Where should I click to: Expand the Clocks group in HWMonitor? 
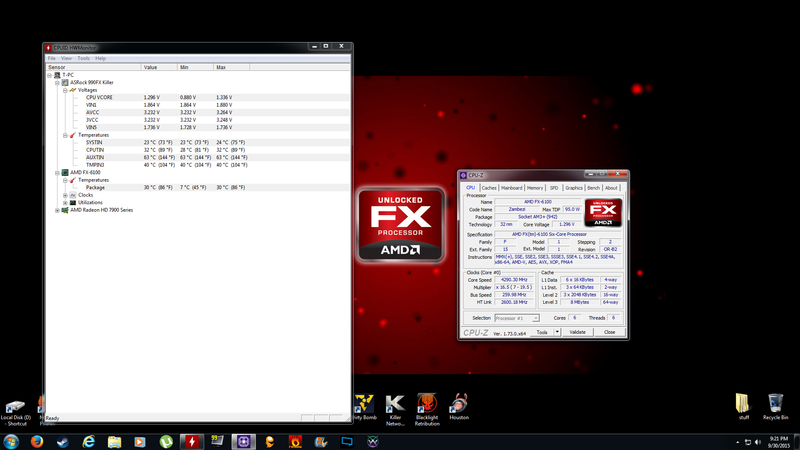[x=65, y=195]
